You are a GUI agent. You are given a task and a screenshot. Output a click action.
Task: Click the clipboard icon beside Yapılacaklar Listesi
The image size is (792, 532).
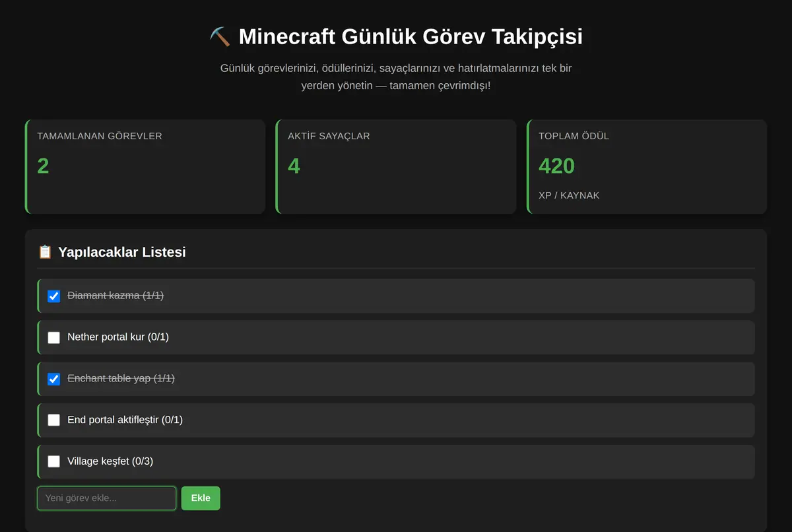pos(45,252)
